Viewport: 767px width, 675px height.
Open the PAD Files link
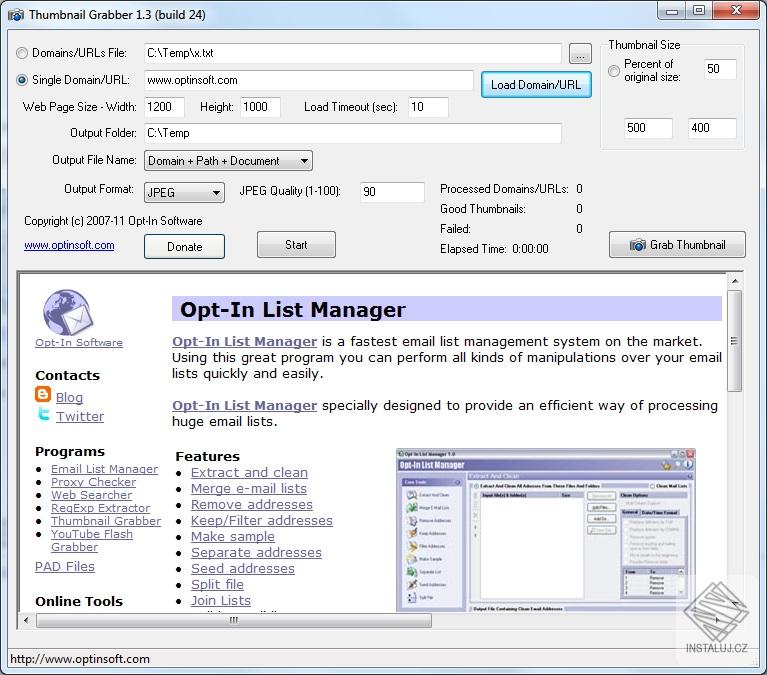click(65, 566)
